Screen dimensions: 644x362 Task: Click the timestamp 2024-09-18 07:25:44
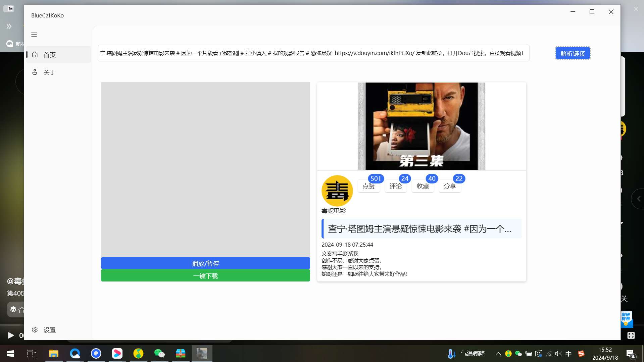click(347, 245)
